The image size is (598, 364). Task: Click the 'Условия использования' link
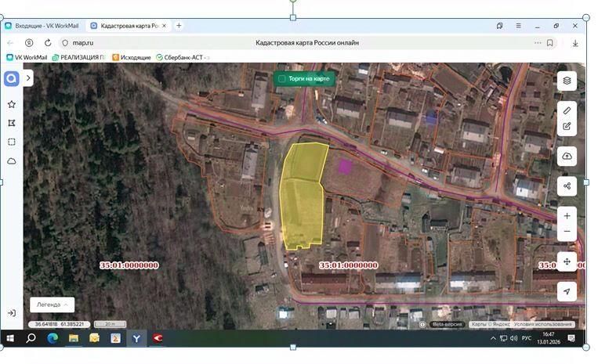point(542,324)
